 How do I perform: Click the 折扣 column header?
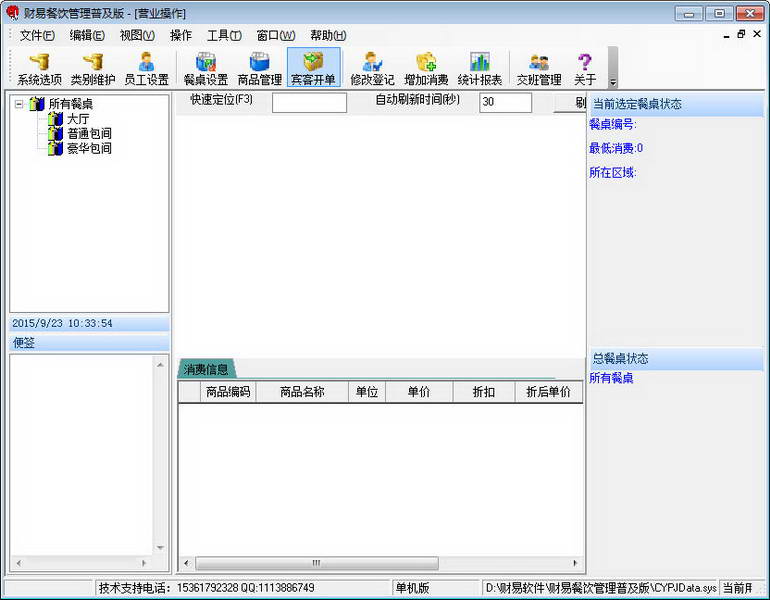coord(484,392)
